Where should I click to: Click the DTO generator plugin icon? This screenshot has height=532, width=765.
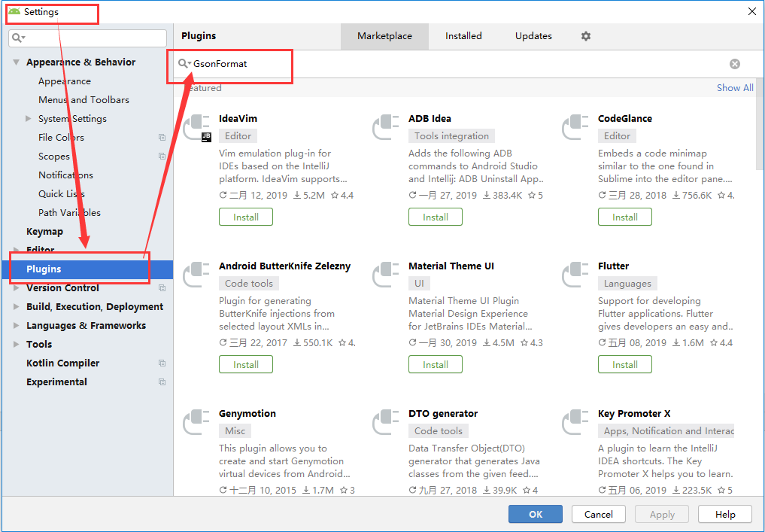pos(386,421)
